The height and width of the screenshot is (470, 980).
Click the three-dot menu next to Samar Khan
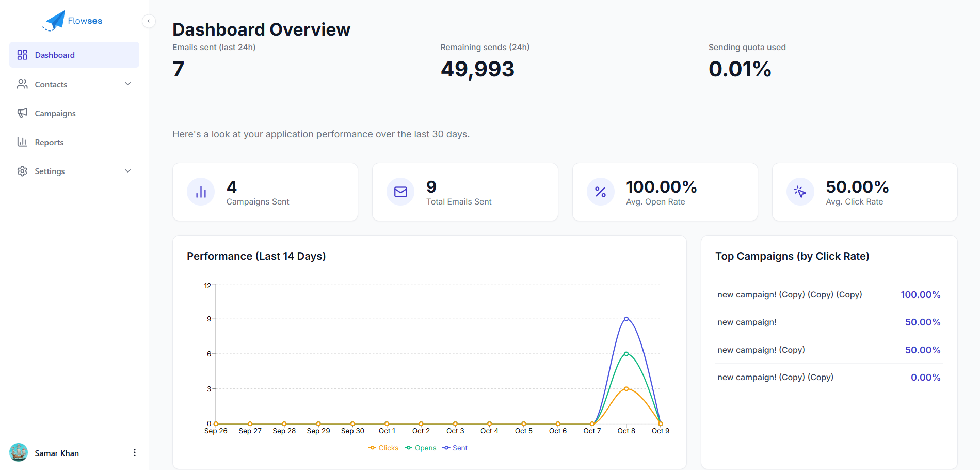tap(135, 452)
